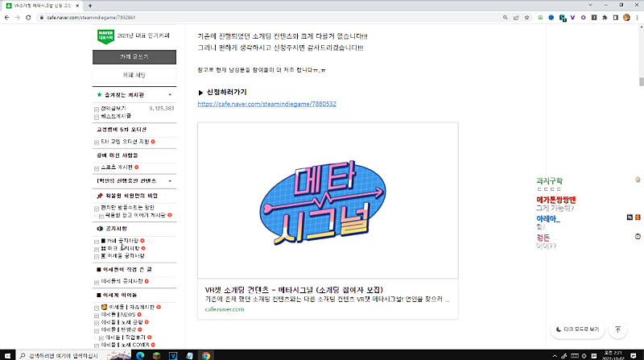Toggle the Chrome side panel
This screenshot has width=644, height=360.
coord(615,18)
